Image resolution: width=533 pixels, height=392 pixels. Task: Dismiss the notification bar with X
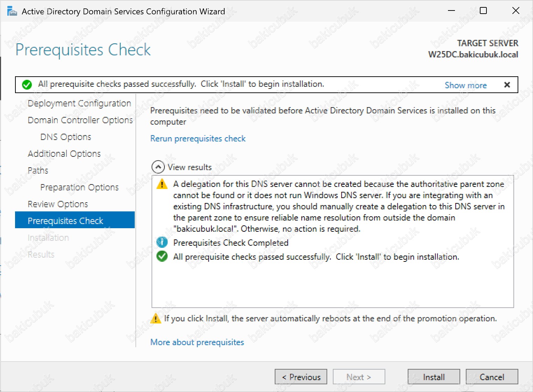pos(507,85)
